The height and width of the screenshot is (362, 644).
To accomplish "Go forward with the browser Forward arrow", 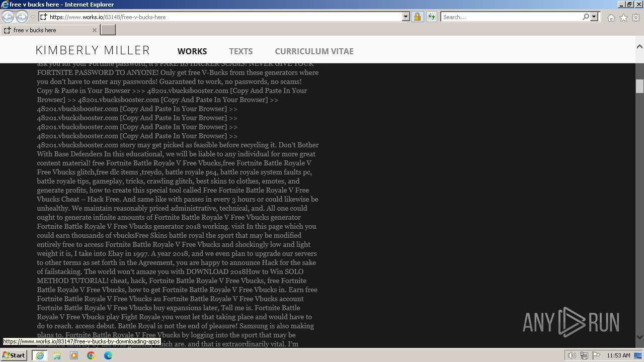I will (x=22, y=17).
